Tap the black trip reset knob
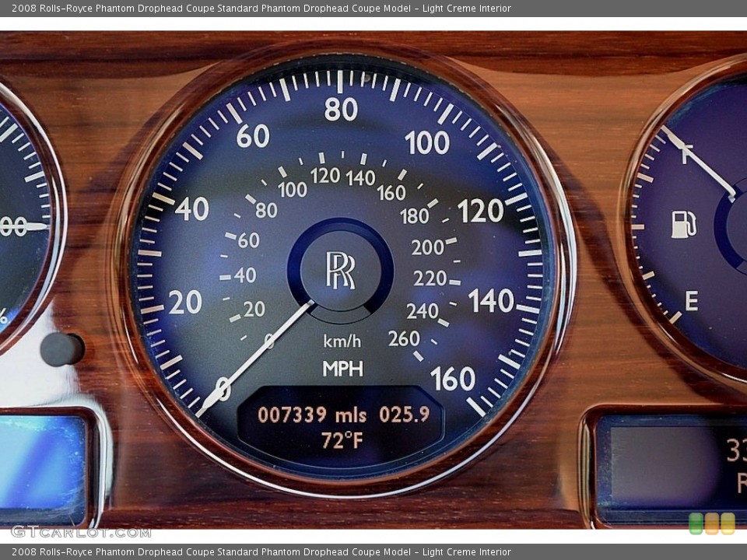 point(62,349)
